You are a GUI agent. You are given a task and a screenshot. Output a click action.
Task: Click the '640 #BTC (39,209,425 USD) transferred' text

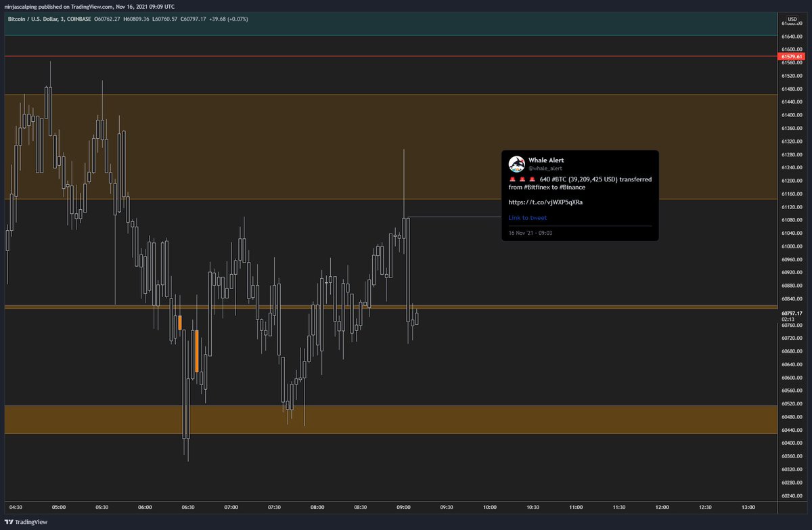point(596,179)
